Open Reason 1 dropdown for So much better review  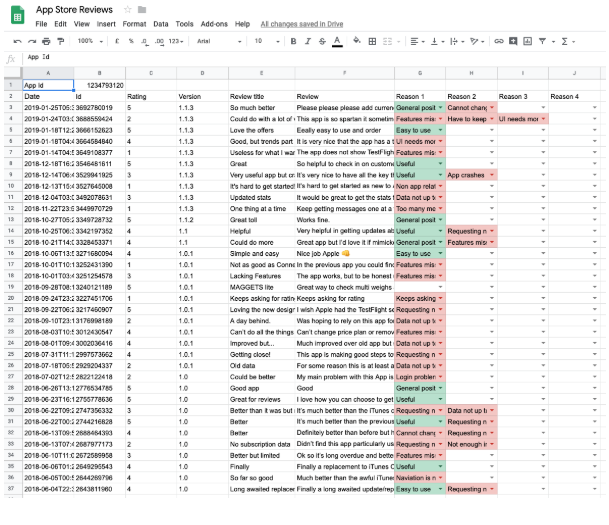(x=440, y=108)
